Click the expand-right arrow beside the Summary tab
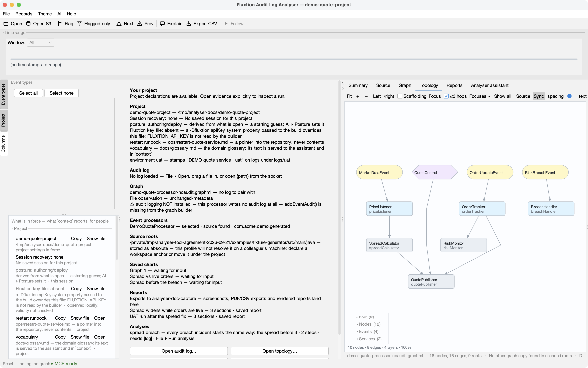Viewport: 588px width, 368px height. click(x=343, y=89)
